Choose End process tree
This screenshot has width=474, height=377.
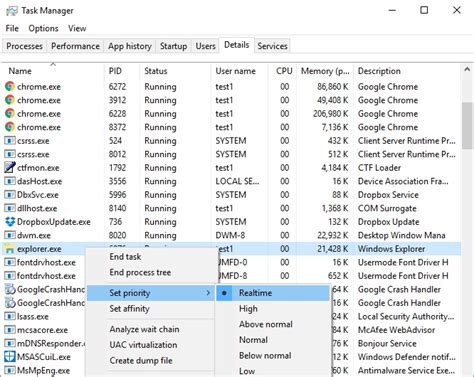(x=150, y=272)
